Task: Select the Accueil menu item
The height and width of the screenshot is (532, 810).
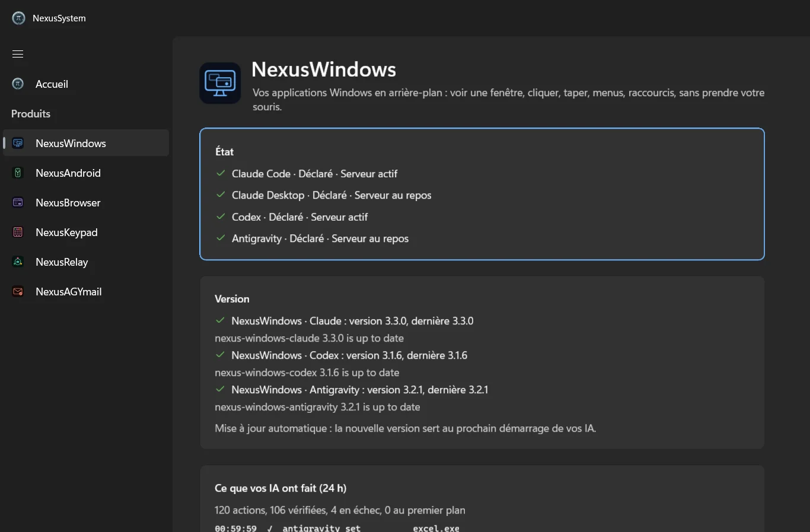Action: (86, 84)
